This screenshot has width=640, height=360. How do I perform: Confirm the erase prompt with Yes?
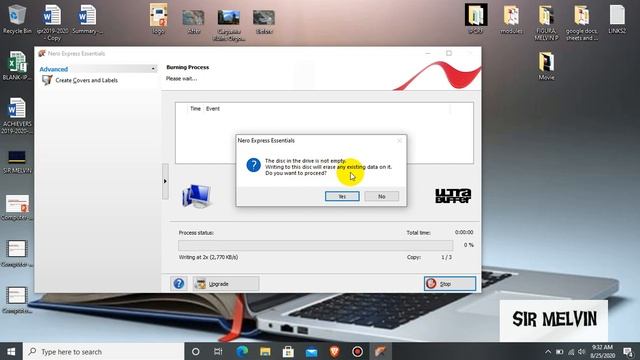[x=342, y=196]
